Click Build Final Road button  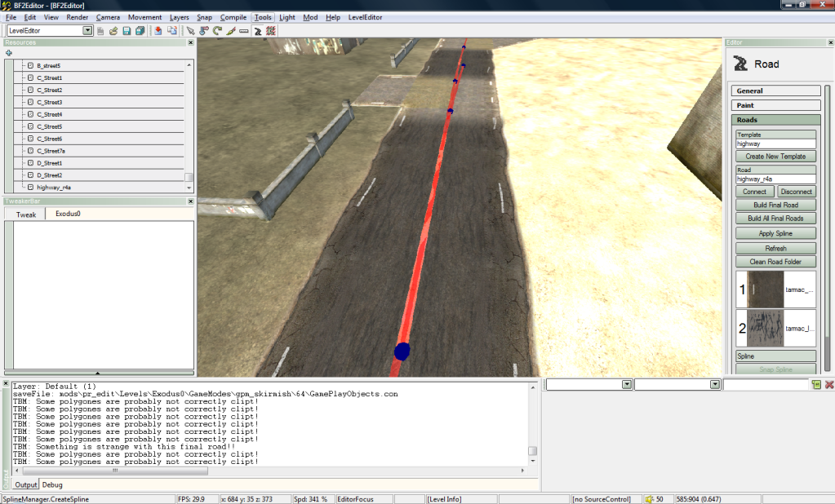(776, 205)
